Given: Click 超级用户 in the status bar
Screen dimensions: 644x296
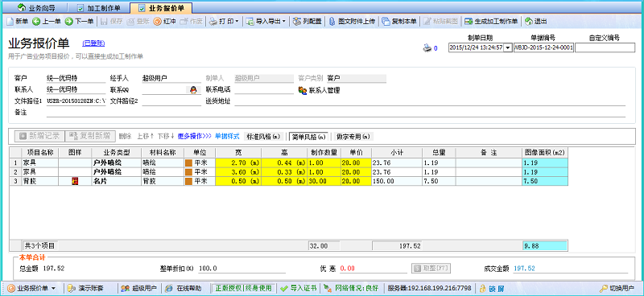Looking at the screenshot, I should (138, 288).
